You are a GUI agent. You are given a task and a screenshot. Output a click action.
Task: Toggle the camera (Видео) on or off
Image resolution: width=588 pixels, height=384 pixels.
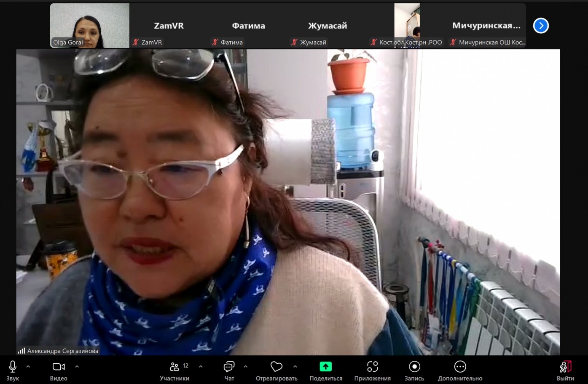[x=59, y=367]
